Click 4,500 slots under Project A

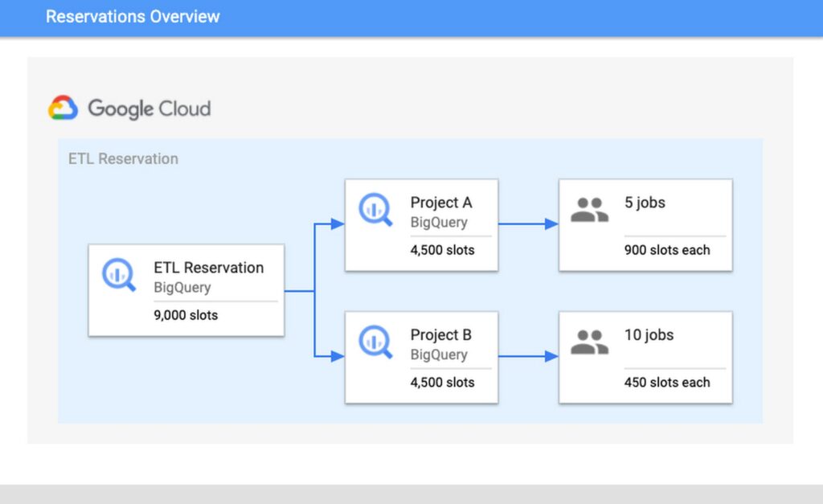[x=443, y=250]
